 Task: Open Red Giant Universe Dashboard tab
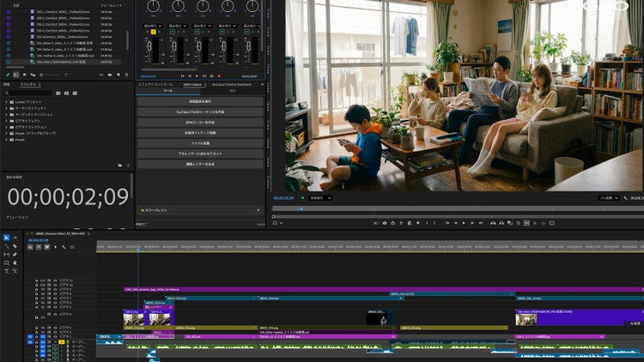[x=231, y=85]
